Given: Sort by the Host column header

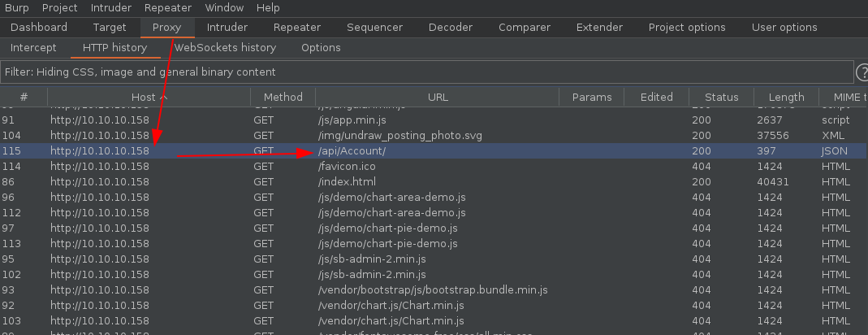Looking at the screenshot, I should click(149, 97).
